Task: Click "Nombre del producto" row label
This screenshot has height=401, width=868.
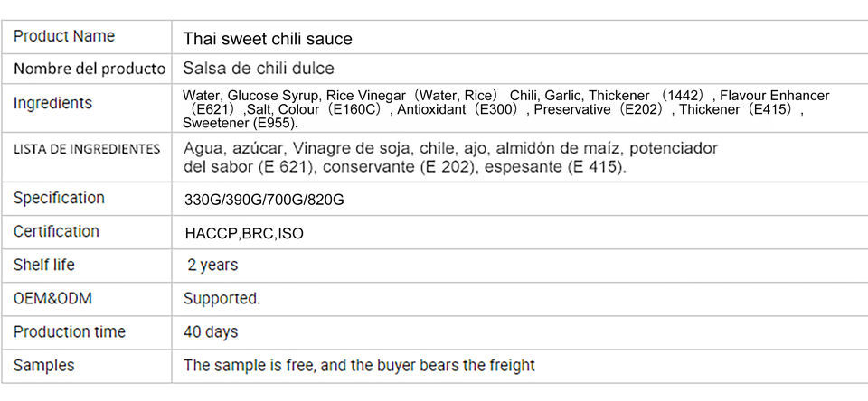Action: (90, 69)
